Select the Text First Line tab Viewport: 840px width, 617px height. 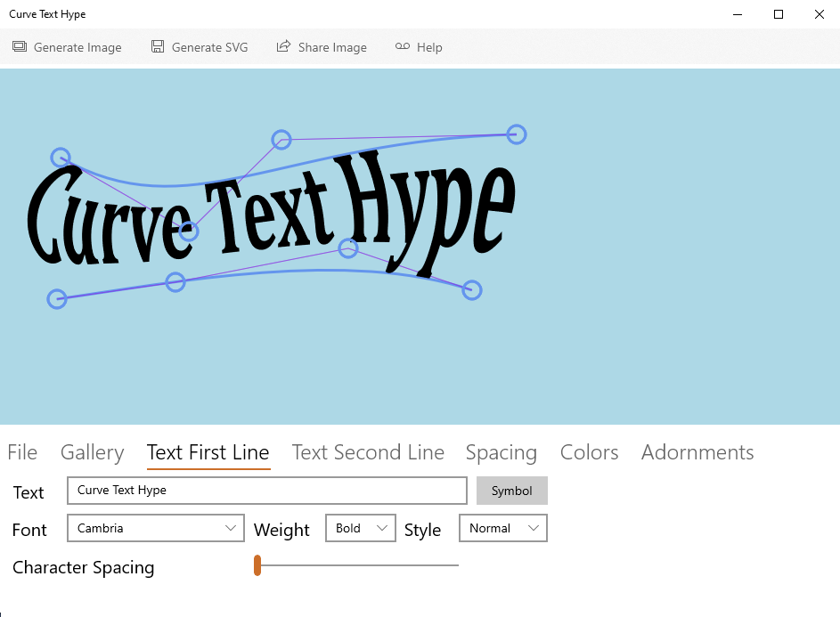[208, 452]
